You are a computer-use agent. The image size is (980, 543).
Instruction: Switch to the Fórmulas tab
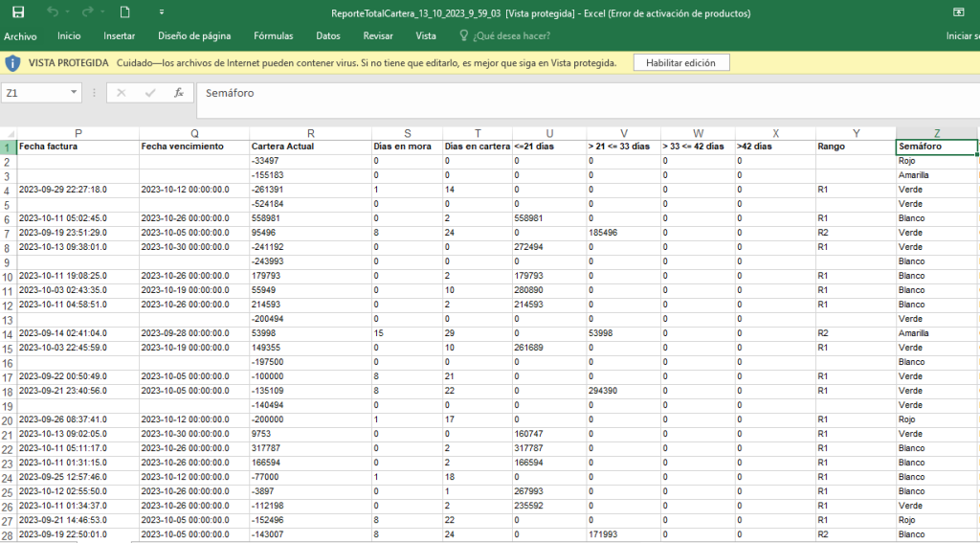coord(274,36)
